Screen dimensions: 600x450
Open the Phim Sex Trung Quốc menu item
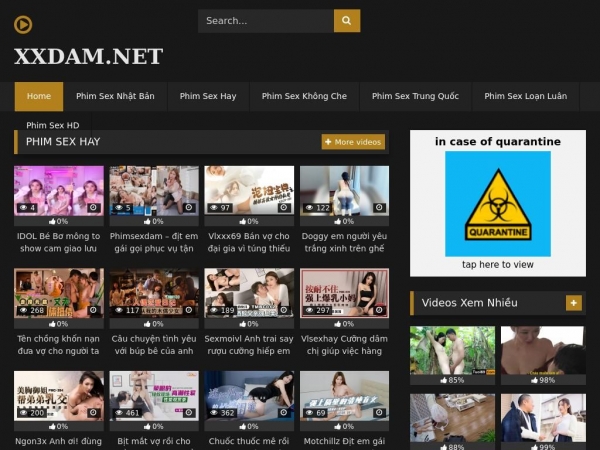pyautogui.click(x=416, y=96)
